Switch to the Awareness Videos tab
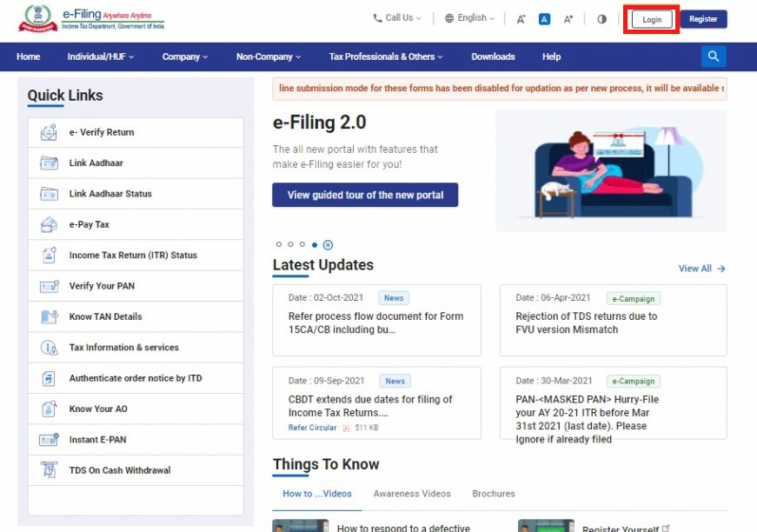 (x=412, y=494)
